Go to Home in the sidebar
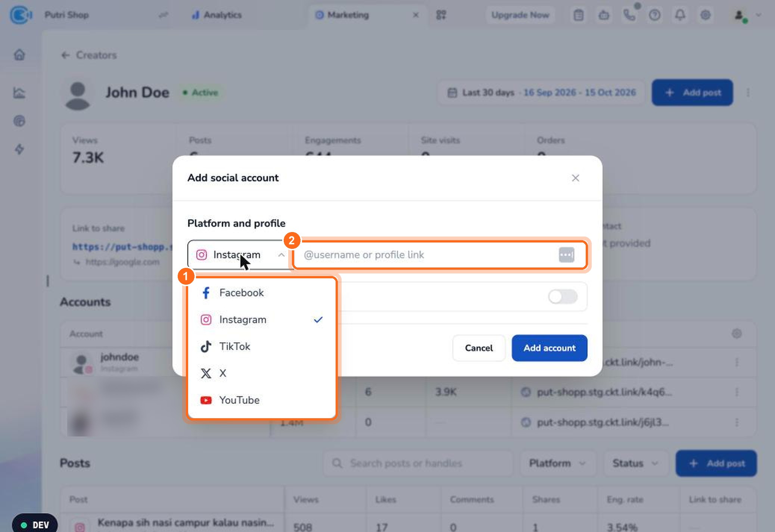The width and height of the screenshot is (775, 532). tap(19, 55)
